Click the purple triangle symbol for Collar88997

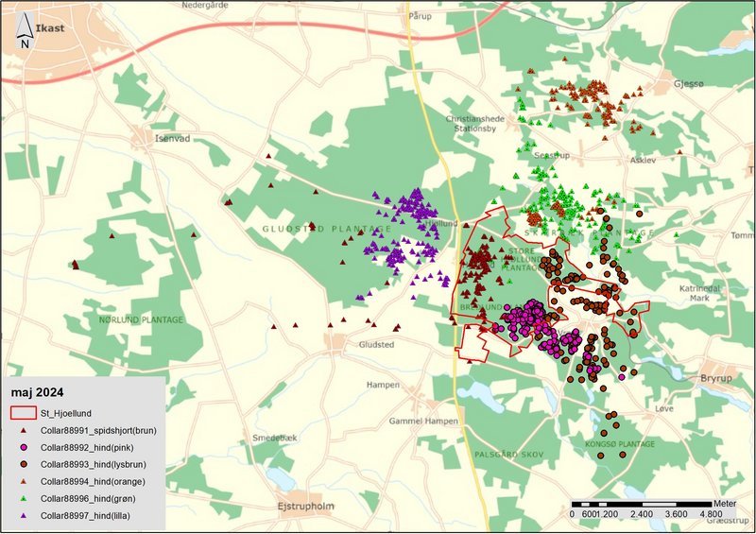pyautogui.click(x=23, y=515)
